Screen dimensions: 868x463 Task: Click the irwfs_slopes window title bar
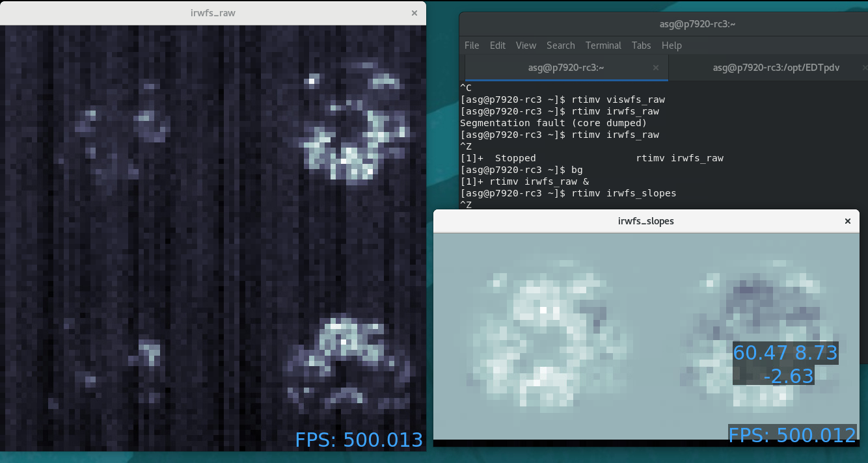pos(645,221)
